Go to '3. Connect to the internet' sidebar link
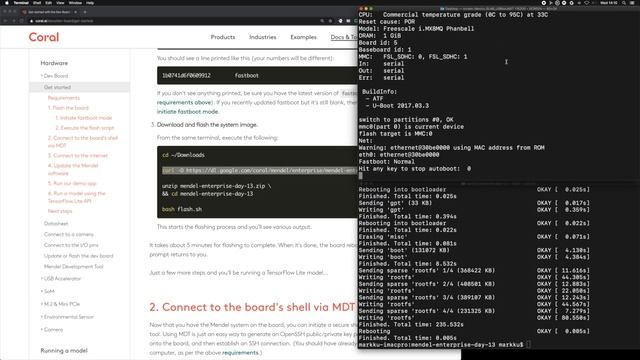The height and width of the screenshot is (360, 640). [x=78, y=156]
